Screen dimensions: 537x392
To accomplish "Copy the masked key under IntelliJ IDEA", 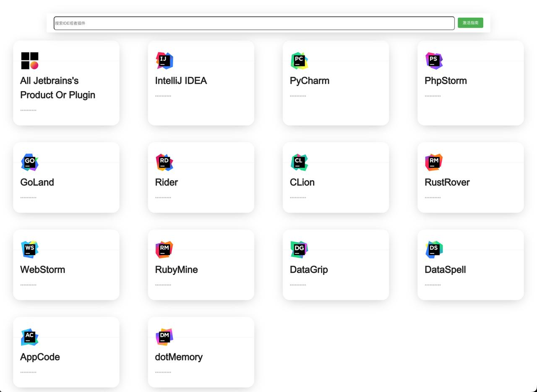I will [163, 97].
